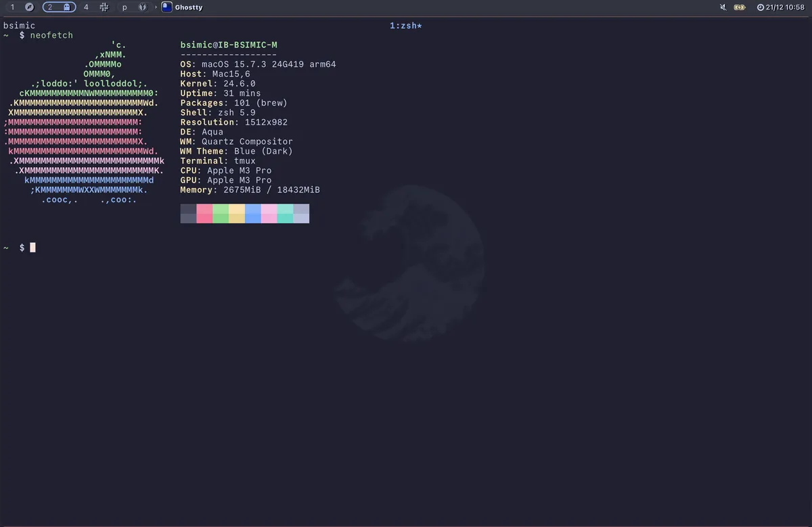Image resolution: width=812 pixels, height=527 pixels.
Task: Click the GPU line Apple M3 Pro
Action: tap(226, 181)
